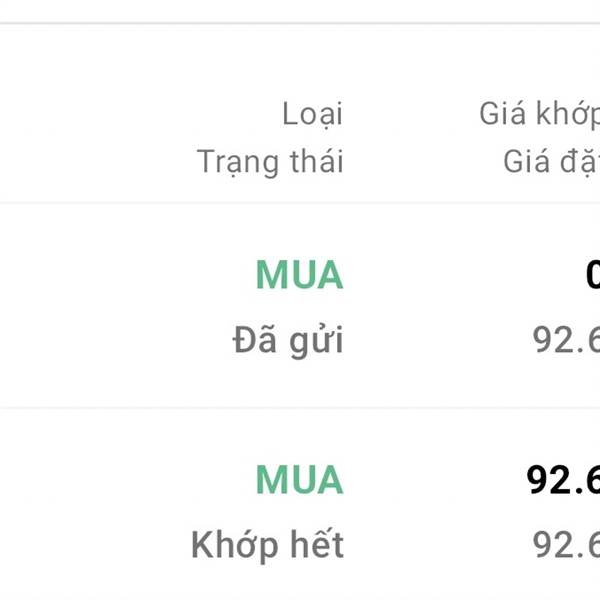Tap the order price beside Đã gửi

[x=566, y=341]
